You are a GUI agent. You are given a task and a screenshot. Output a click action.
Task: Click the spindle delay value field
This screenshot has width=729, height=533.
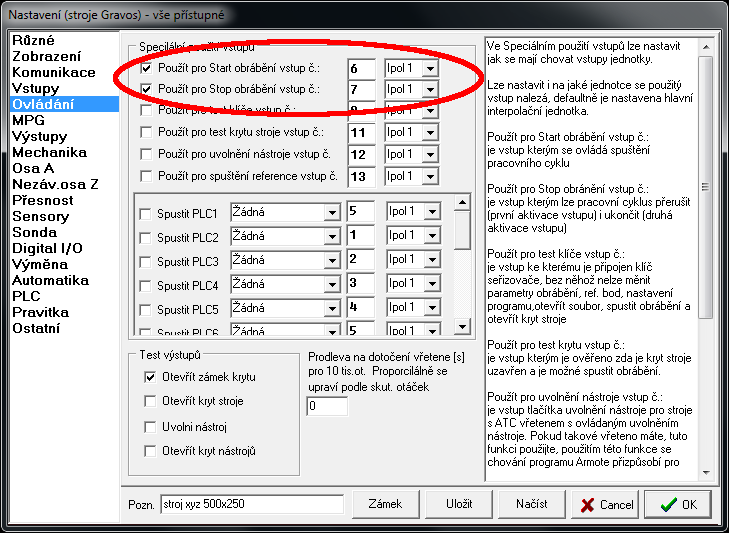point(327,406)
